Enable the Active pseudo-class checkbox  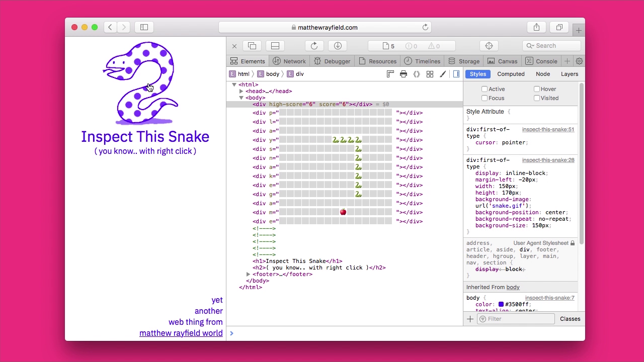point(485,89)
